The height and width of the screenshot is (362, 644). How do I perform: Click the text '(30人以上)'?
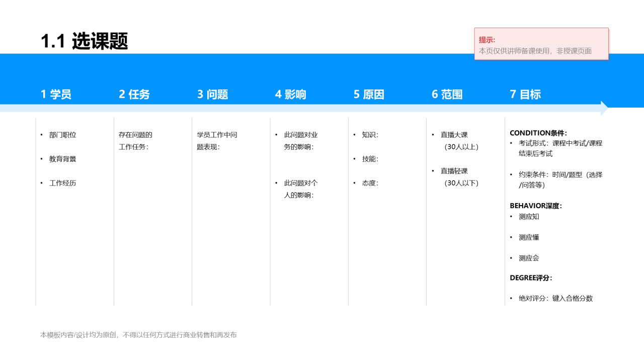(x=461, y=147)
